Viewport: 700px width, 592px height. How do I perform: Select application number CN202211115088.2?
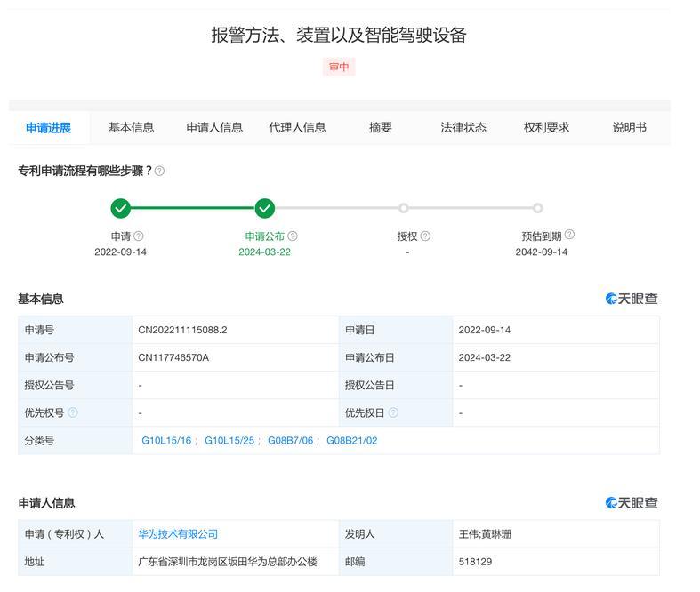pos(182,330)
